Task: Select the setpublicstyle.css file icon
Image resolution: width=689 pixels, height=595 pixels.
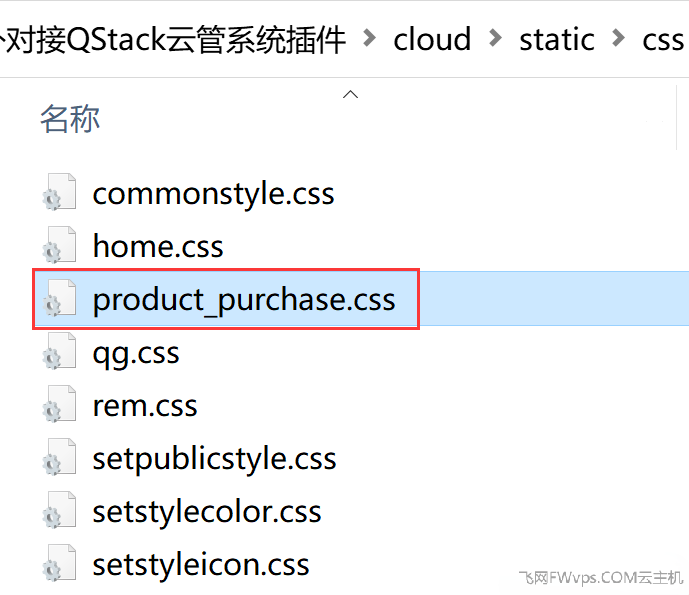Action: click(59, 457)
